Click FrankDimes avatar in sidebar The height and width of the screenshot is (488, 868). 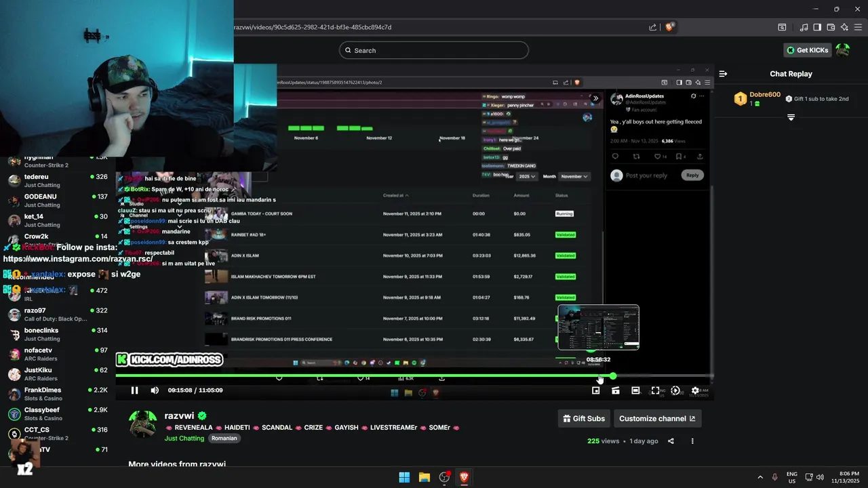click(x=14, y=394)
